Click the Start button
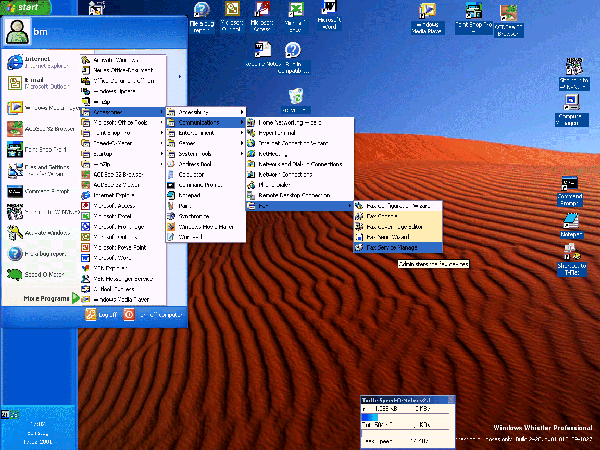Viewport: 600px width, 450px height. click(x=25, y=7)
